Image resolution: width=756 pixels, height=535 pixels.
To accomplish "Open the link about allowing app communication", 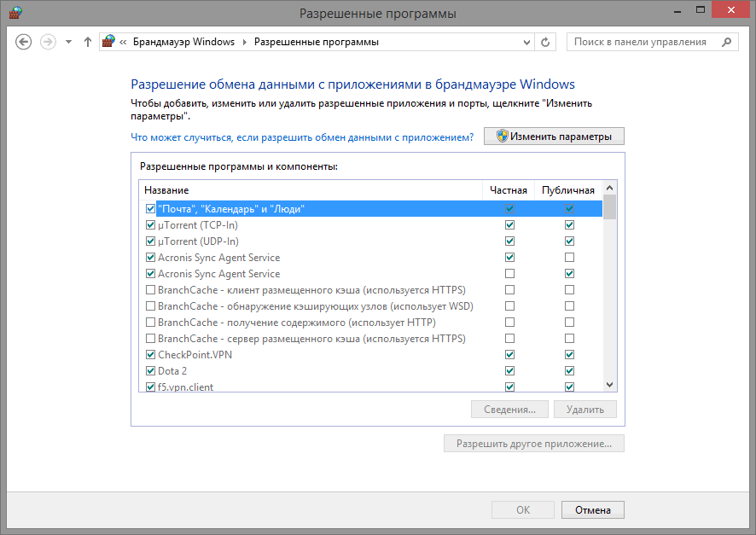I will coord(302,137).
